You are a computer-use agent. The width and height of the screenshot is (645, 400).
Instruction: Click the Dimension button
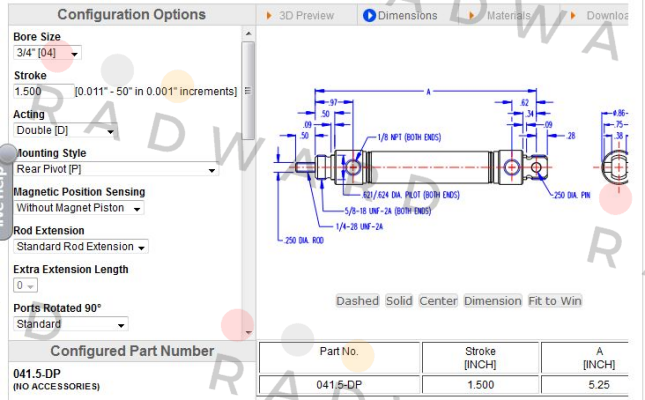tap(493, 301)
